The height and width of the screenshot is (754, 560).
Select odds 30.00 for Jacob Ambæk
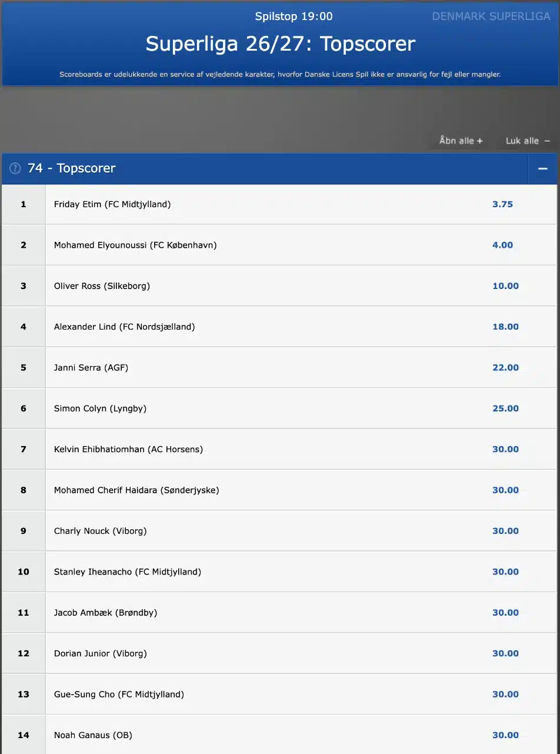pos(505,613)
